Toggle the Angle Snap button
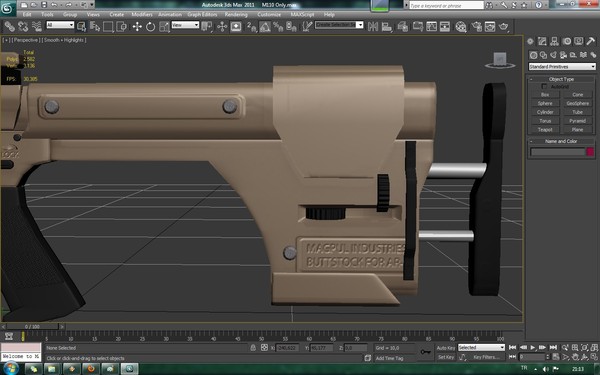Screen dimensions: 600x375 [265, 26]
